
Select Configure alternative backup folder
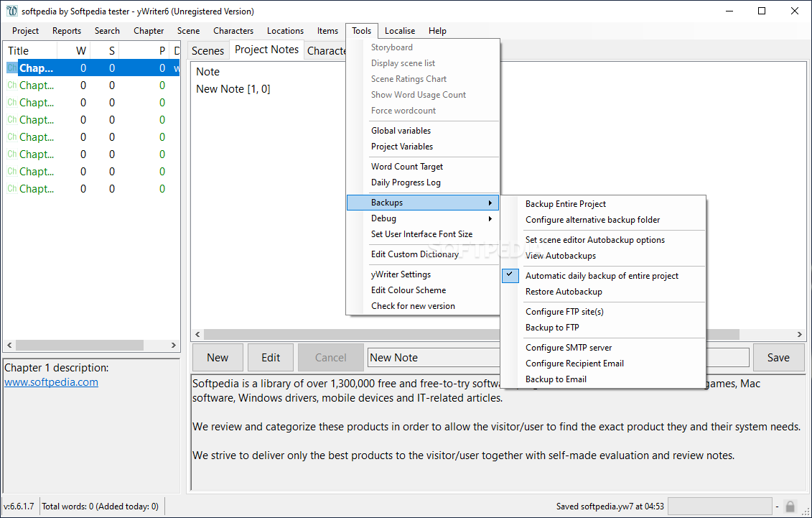click(x=603, y=220)
